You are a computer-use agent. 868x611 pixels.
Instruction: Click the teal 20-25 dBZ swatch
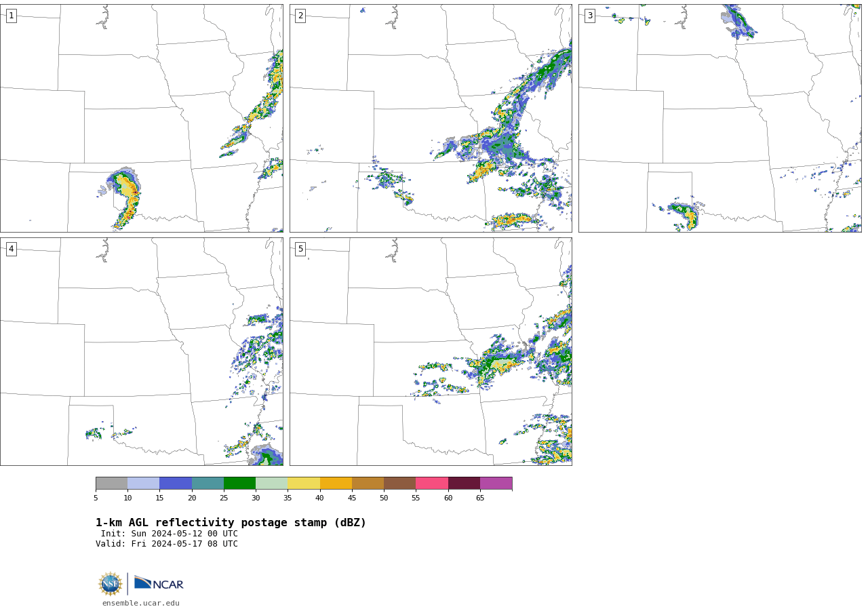tap(208, 483)
